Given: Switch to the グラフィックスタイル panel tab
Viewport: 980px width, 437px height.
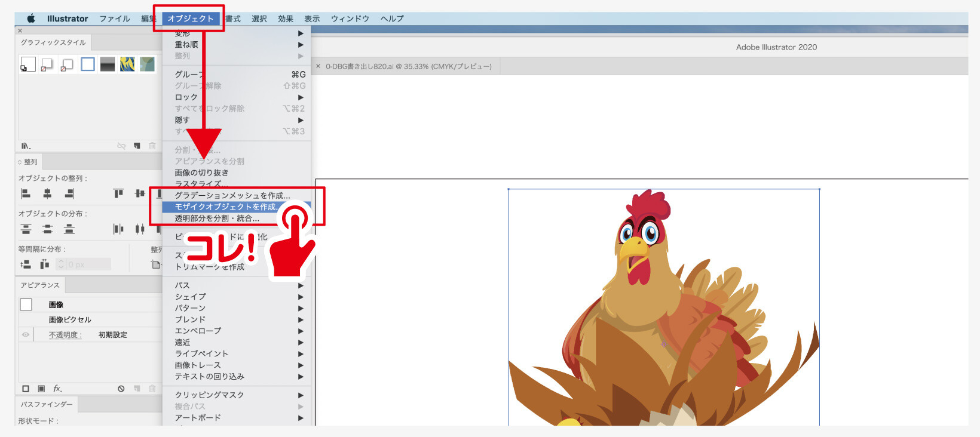Looking at the screenshot, I should [53, 42].
